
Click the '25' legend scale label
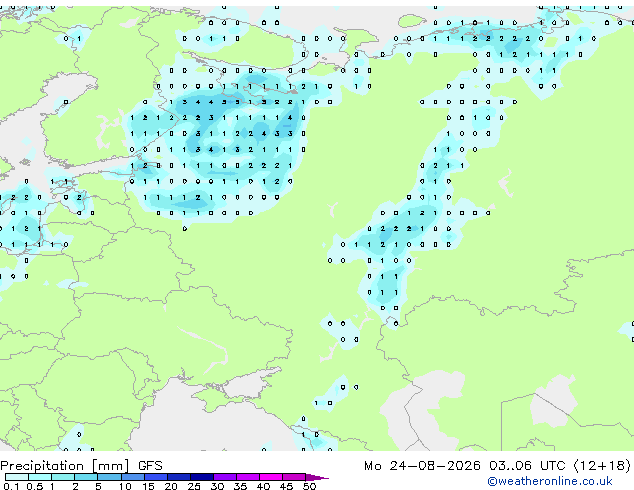(194, 486)
